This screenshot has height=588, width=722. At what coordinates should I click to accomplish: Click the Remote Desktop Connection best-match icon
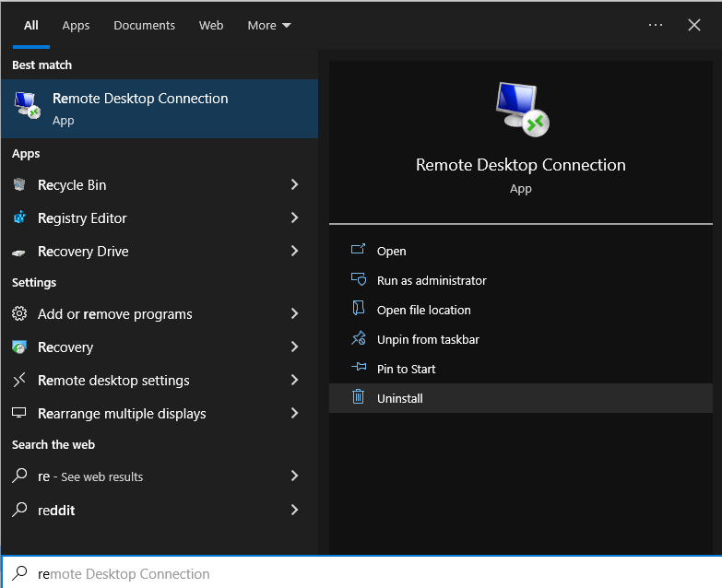coord(27,105)
